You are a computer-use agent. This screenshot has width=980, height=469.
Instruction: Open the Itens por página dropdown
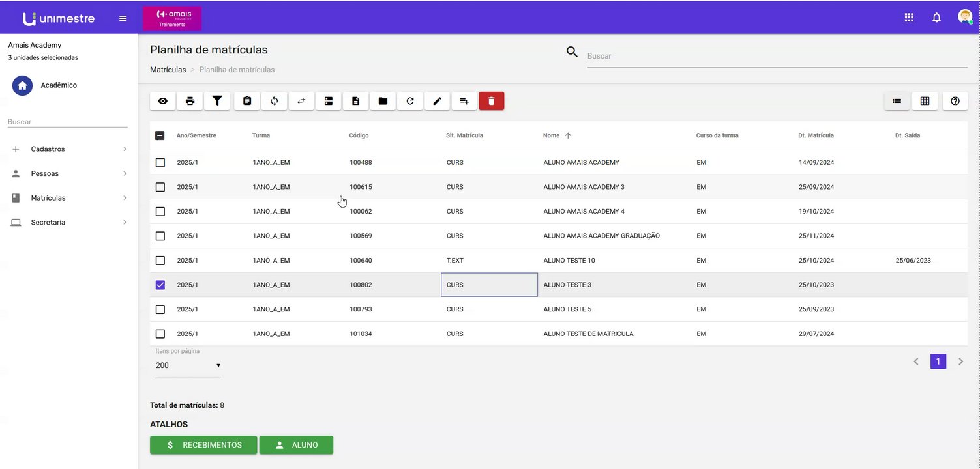(188, 365)
